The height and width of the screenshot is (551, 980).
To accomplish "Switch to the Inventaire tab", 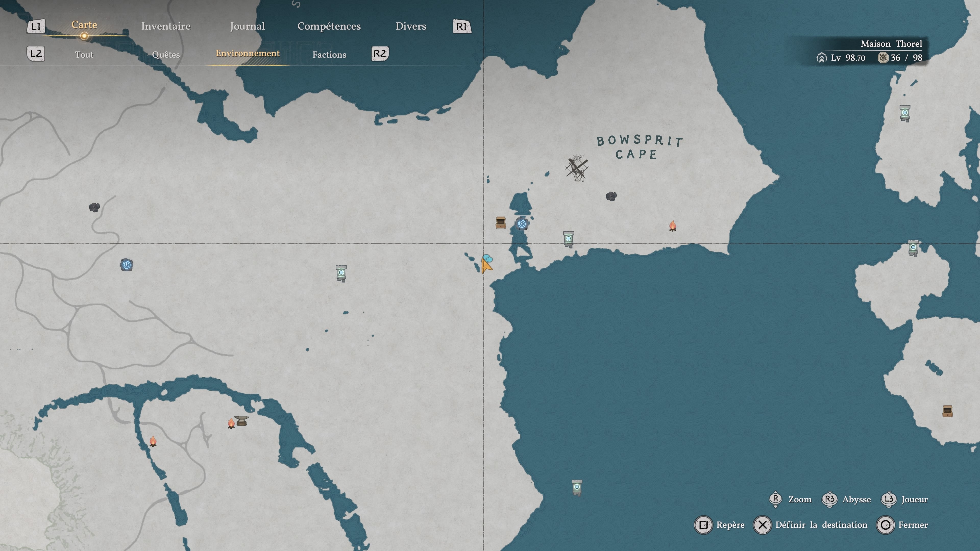I will coord(165,26).
